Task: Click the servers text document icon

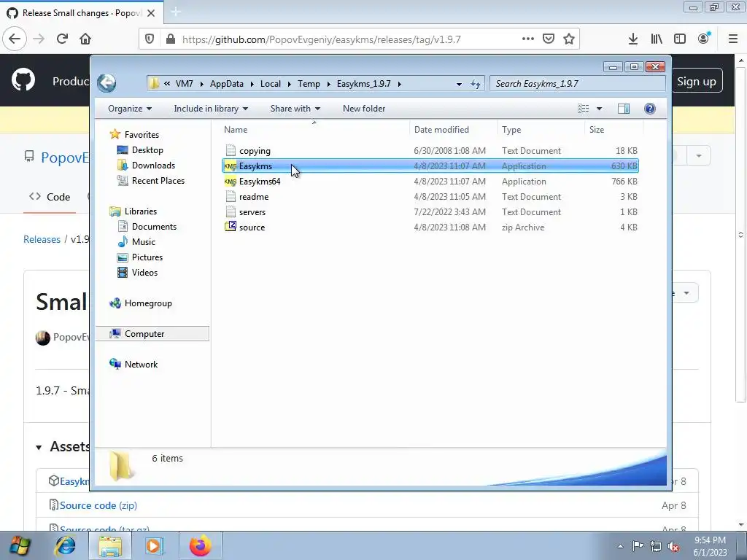Action: coord(231,211)
